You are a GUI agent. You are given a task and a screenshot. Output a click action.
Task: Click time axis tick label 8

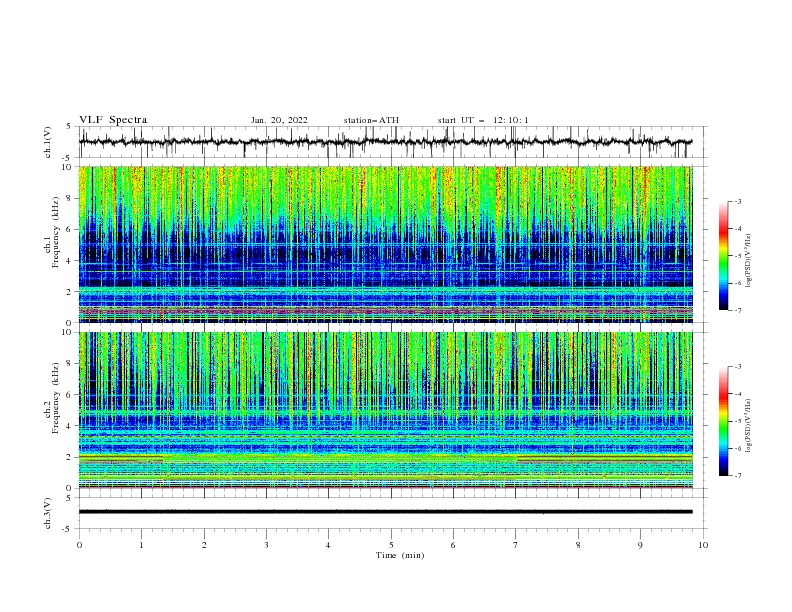(578, 545)
